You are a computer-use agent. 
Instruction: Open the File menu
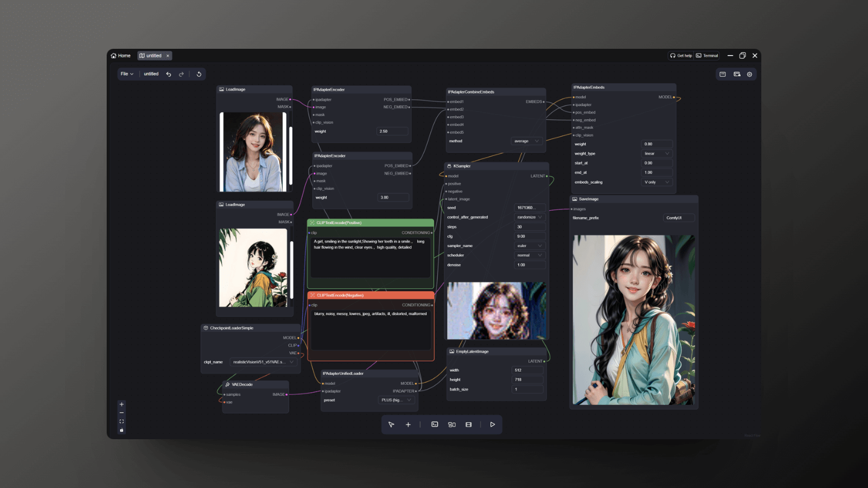click(127, 74)
